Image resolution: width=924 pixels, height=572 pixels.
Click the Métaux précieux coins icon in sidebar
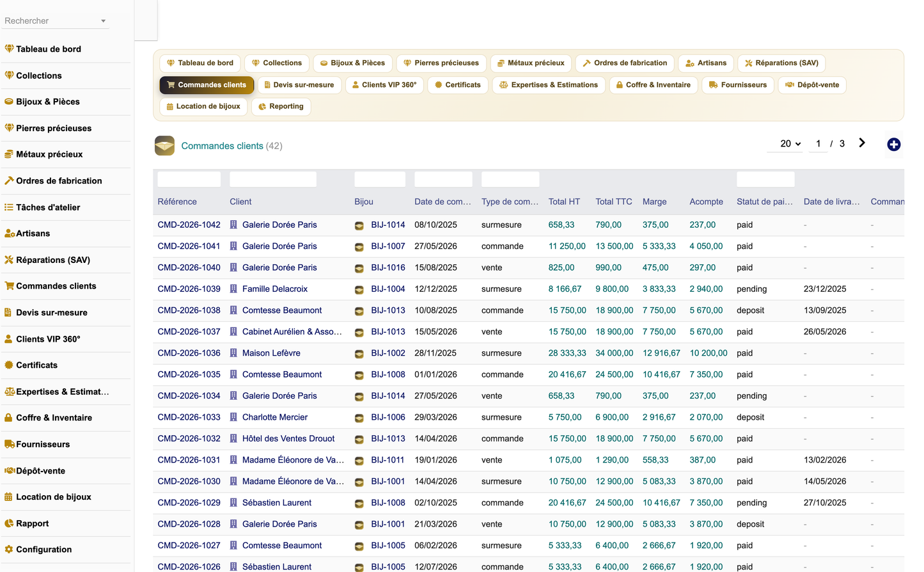click(9, 154)
